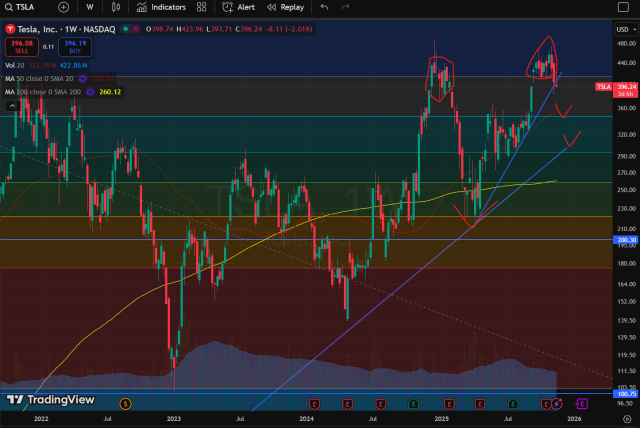Toggle the MA 200 indicator legend
This screenshot has height=428, width=640.
coord(42,92)
